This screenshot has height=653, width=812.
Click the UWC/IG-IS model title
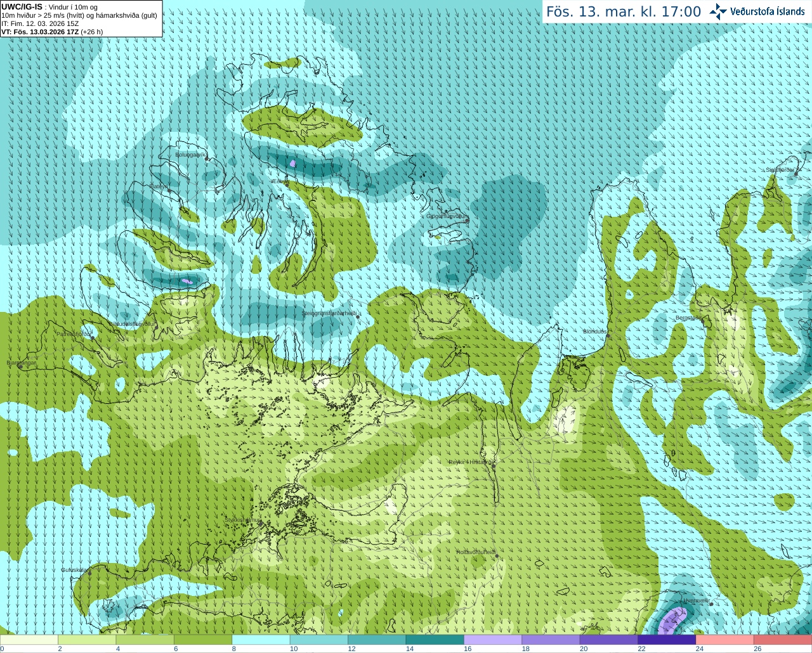point(22,7)
